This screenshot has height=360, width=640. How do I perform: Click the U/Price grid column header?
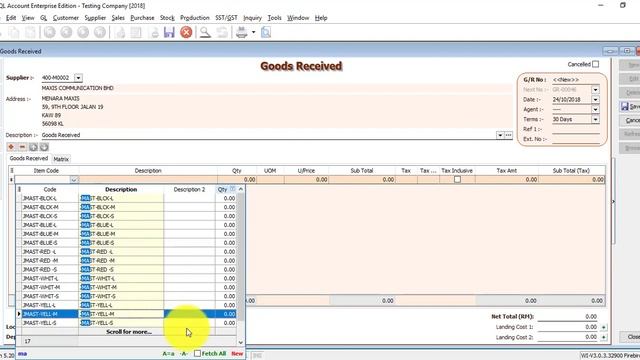coord(306,171)
